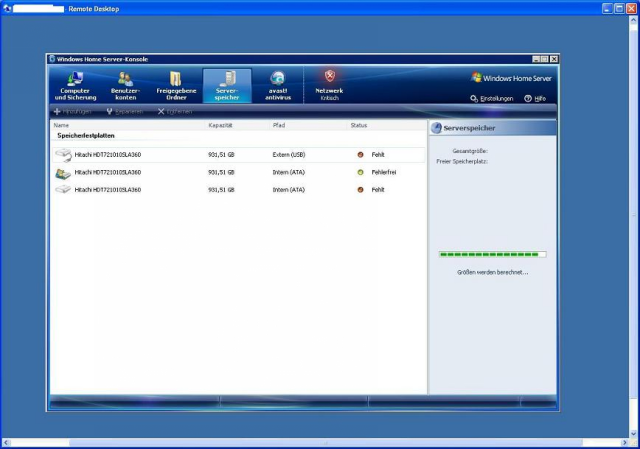
Task: Minimize the Home Server console window
Action: tap(536, 59)
